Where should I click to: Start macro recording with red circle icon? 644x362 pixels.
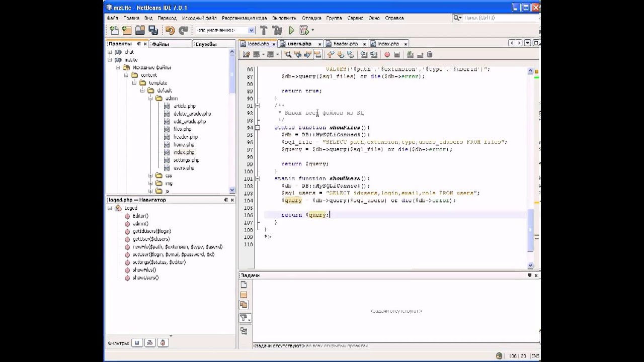pyautogui.click(x=387, y=55)
